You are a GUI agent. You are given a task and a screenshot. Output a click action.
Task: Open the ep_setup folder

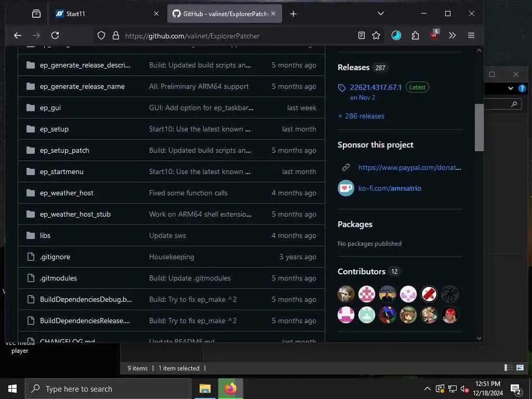[x=54, y=129]
